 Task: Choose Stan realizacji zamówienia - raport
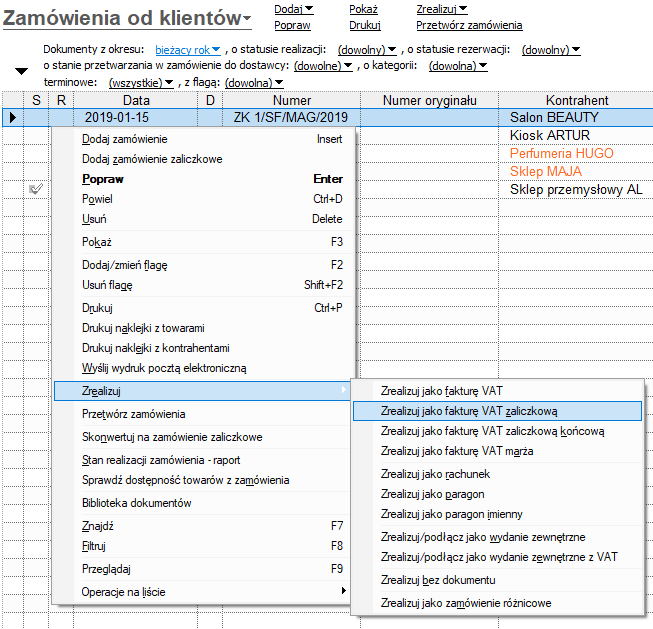pos(202,460)
